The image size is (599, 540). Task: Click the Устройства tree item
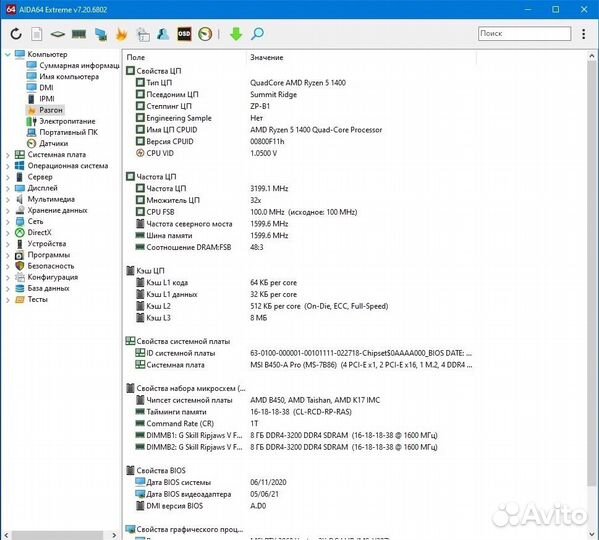click(40, 244)
